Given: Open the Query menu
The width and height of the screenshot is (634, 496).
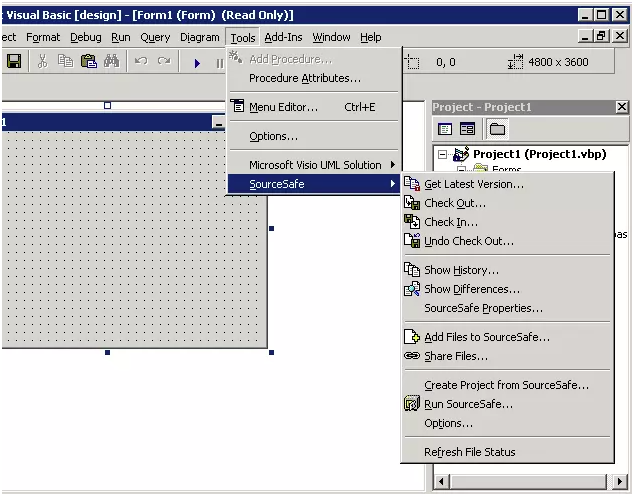Looking at the screenshot, I should pyautogui.click(x=155, y=38).
